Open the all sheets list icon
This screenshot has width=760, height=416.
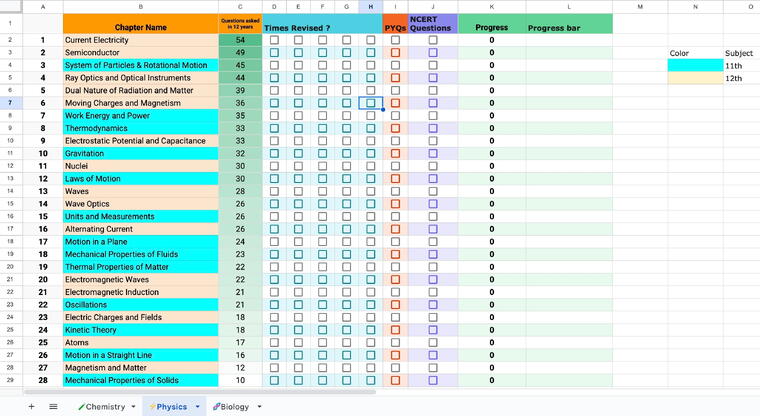point(53,407)
